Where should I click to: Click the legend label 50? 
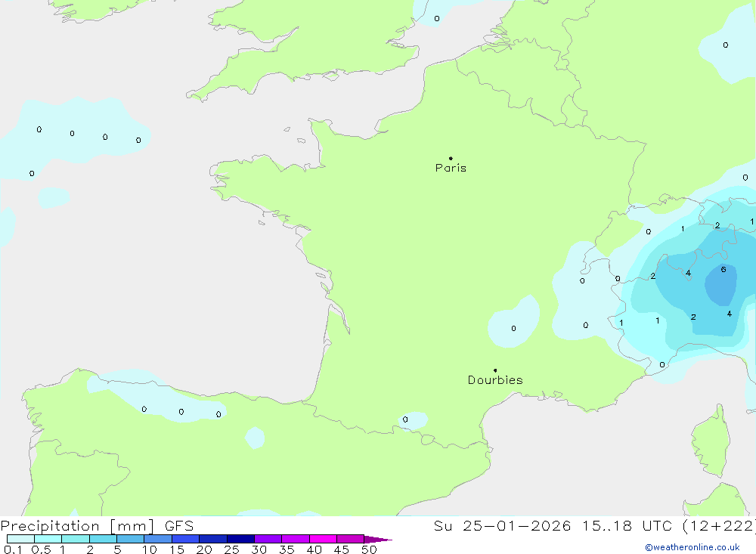(x=369, y=549)
